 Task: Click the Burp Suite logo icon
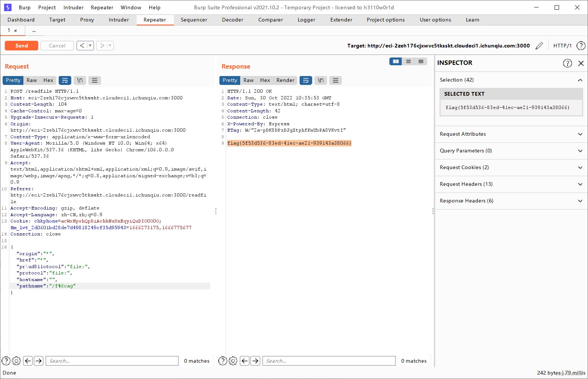[x=8, y=7]
